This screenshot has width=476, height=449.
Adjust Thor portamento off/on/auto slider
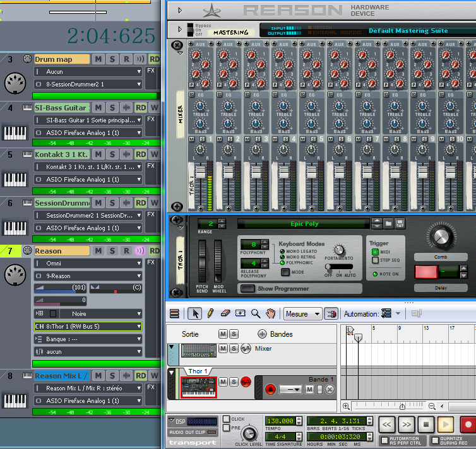pos(339,267)
